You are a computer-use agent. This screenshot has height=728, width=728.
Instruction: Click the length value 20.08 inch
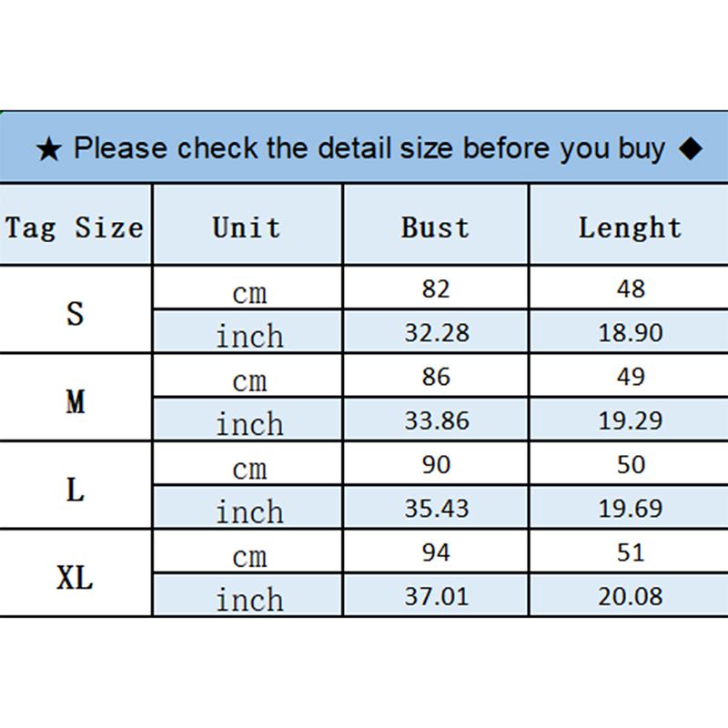click(x=630, y=597)
